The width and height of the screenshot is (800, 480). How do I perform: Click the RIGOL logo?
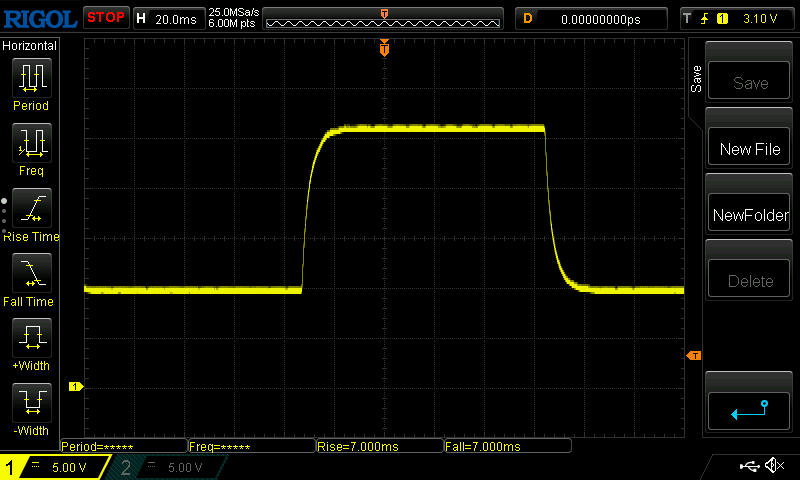point(40,19)
